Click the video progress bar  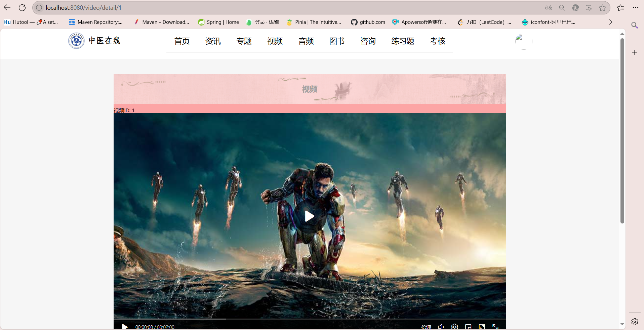point(309,319)
